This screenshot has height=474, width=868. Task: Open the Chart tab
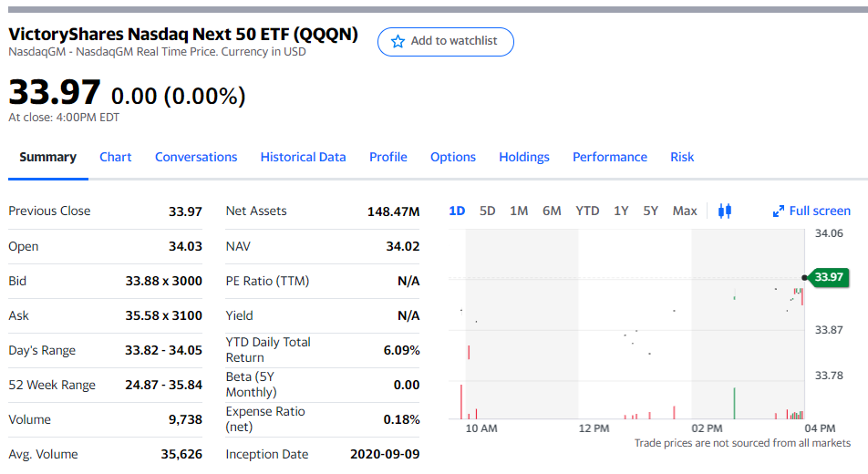[115, 158]
